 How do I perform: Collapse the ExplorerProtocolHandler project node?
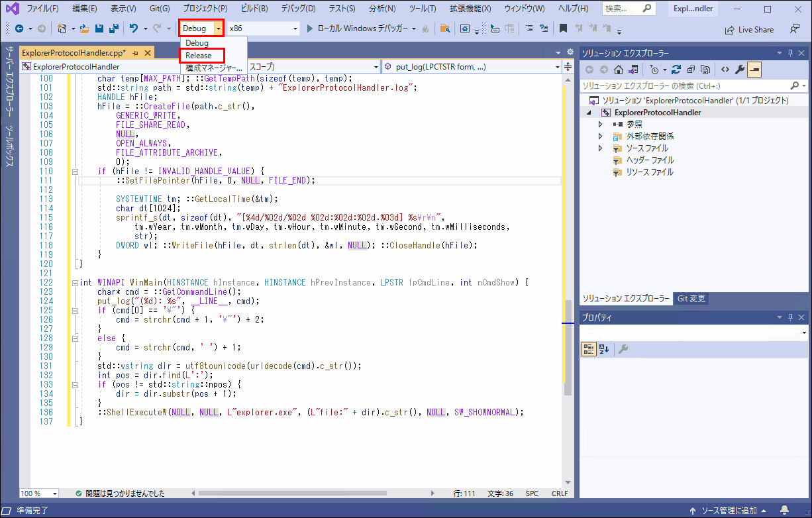tap(588, 113)
